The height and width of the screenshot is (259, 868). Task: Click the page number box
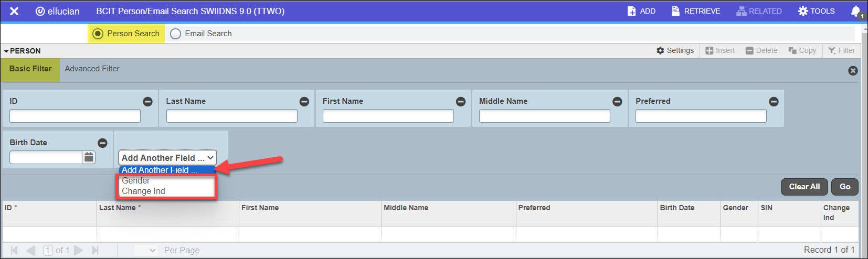point(48,251)
